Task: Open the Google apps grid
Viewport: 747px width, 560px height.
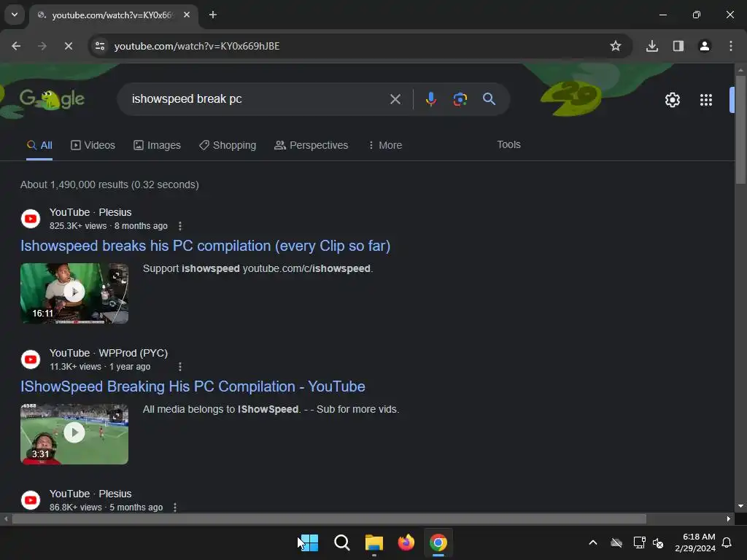Action: point(706,100)
